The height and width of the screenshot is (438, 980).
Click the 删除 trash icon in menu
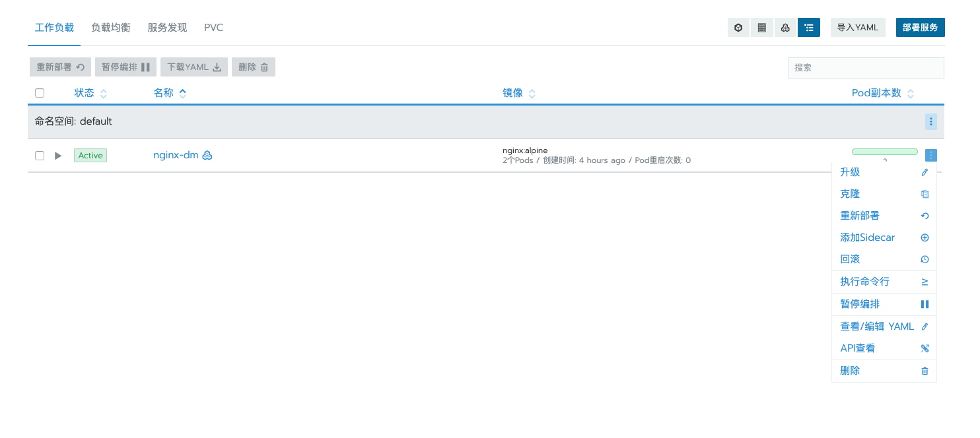click(925, 371)
